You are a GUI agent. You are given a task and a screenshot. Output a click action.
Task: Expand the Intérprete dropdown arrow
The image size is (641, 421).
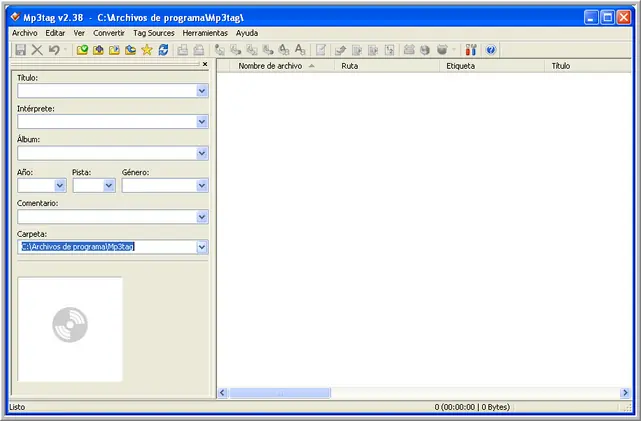(x=202, y=121)
